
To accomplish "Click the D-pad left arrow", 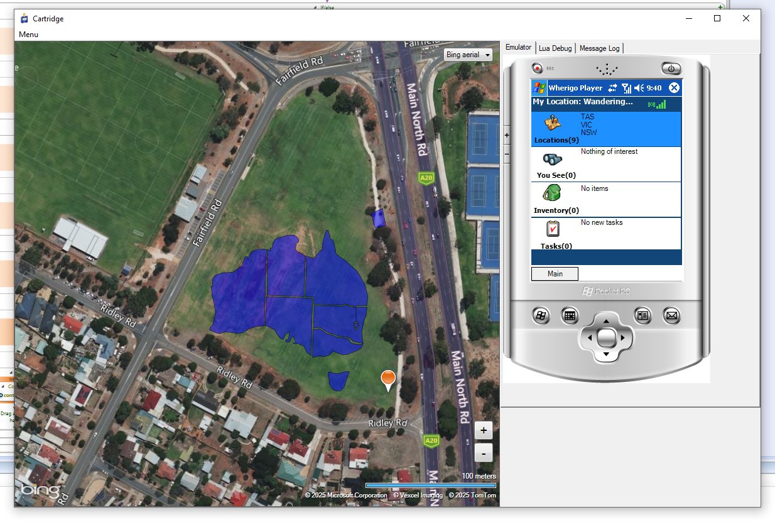I will coord(589,338).
